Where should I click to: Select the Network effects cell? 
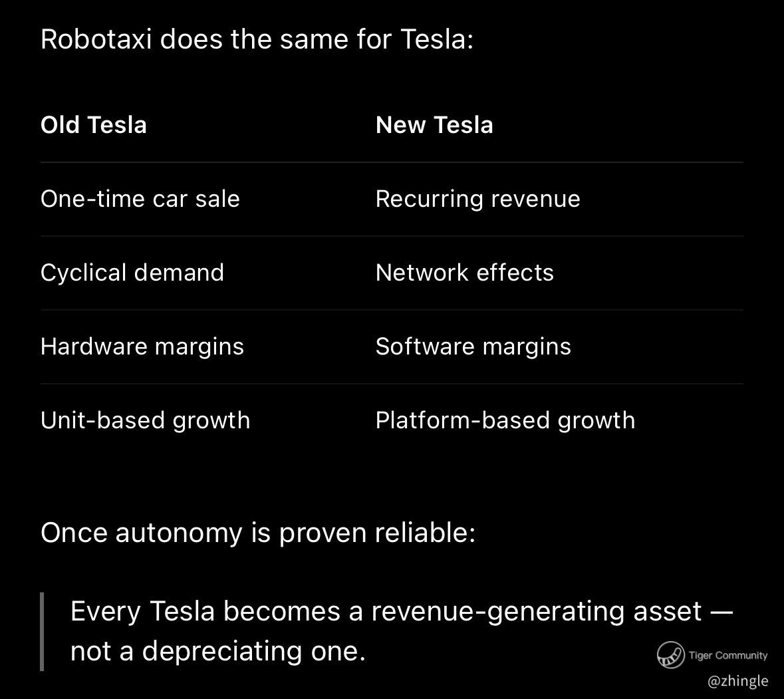465,273
